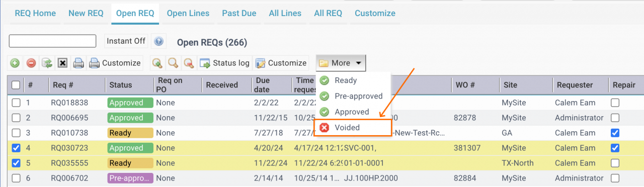Check the row checkbox for RQ018838
The image size is (644, 187).
pos(16,103)
